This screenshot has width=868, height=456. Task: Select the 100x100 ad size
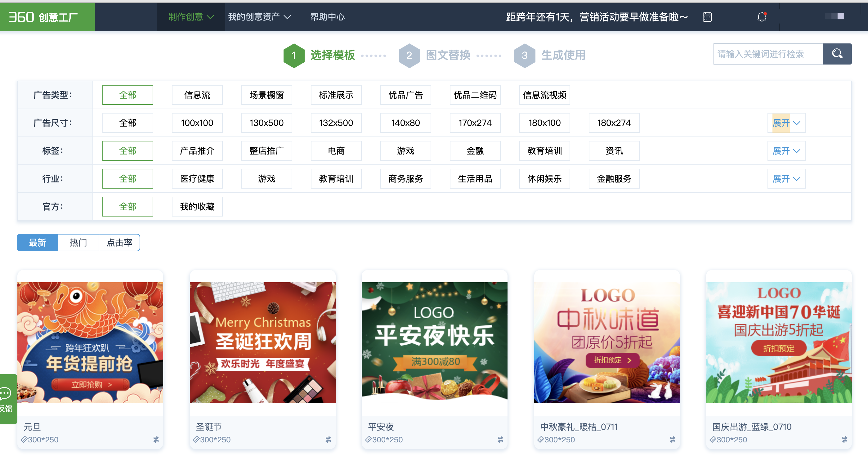pyautogui.click(x=197, y=123)
